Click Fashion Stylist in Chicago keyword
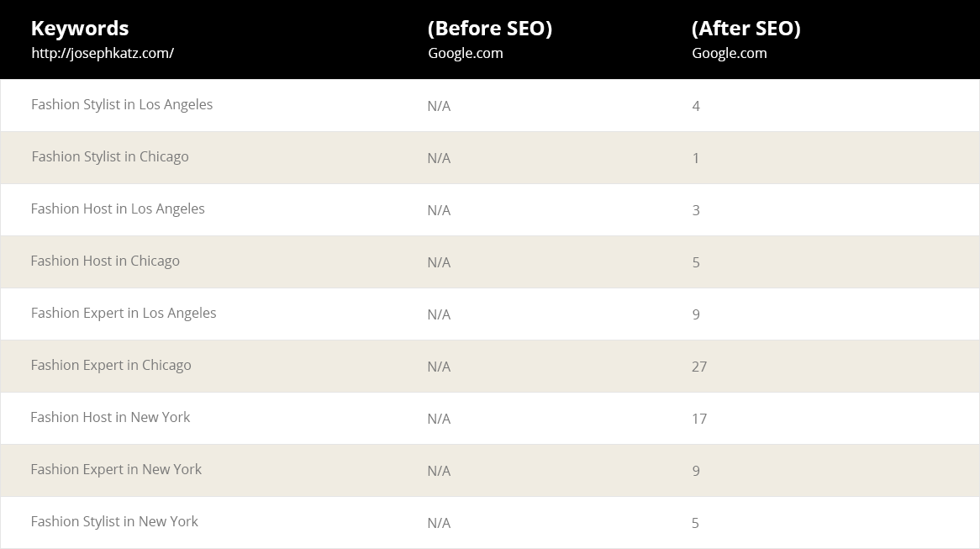This screenshot has width=980, height=549. click(110, 156)
